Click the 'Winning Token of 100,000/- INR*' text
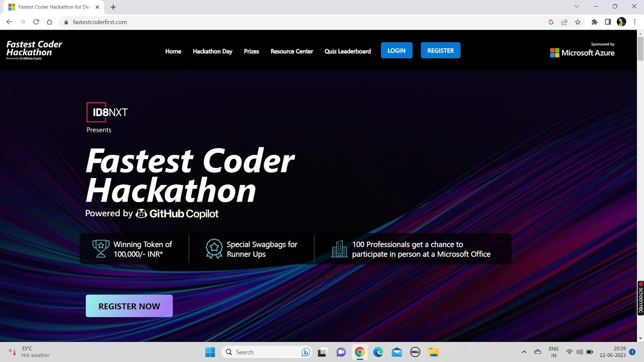644x362 pixels. point(143,249)
